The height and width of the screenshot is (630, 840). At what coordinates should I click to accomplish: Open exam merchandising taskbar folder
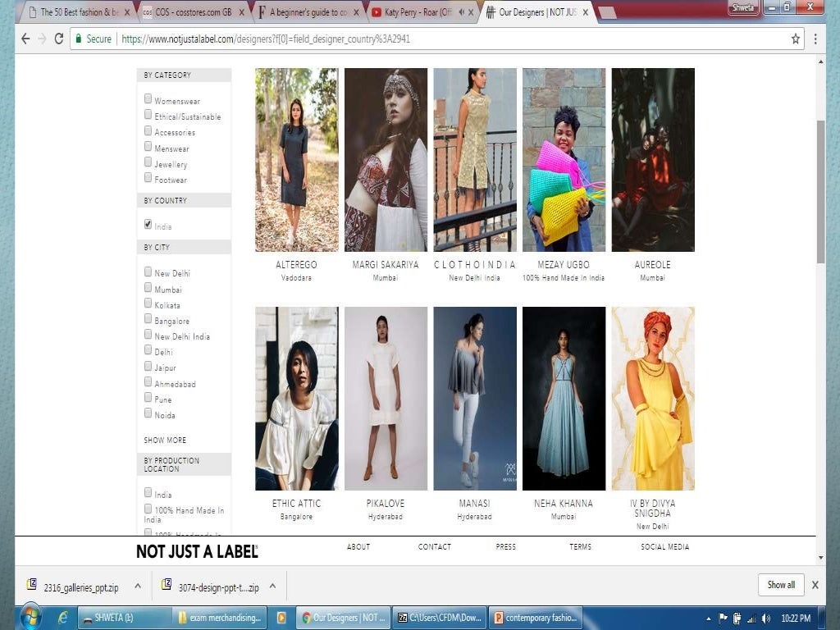220,618
